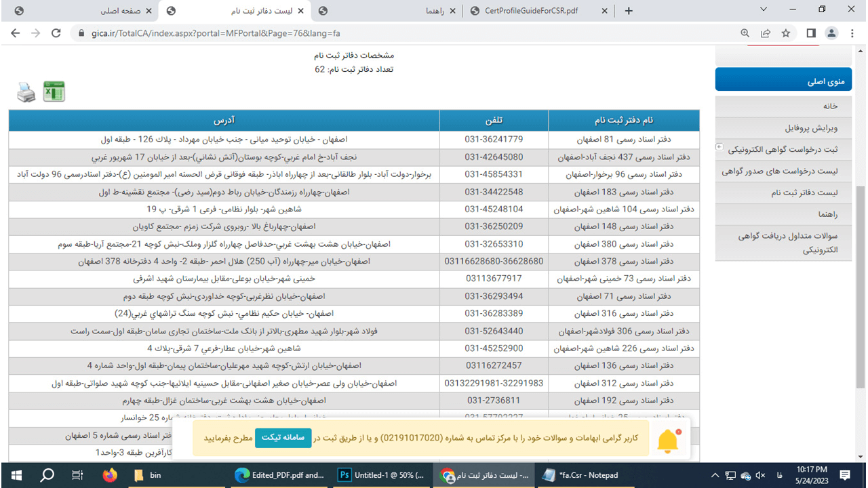Click the share page icon in address bar
This screenshot has height=488, width=868.
tap(766, 33)
